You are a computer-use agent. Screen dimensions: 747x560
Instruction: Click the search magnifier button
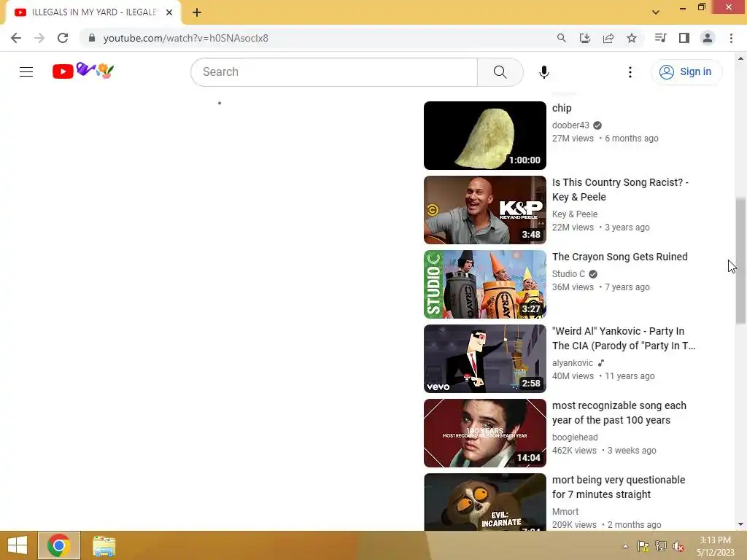[500, 72]
